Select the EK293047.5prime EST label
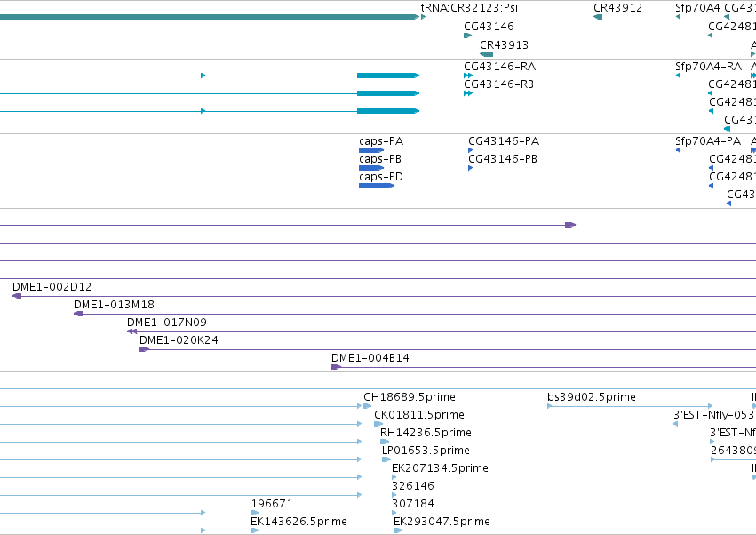Viewport: 756px width, 535px height. (442, 522)
